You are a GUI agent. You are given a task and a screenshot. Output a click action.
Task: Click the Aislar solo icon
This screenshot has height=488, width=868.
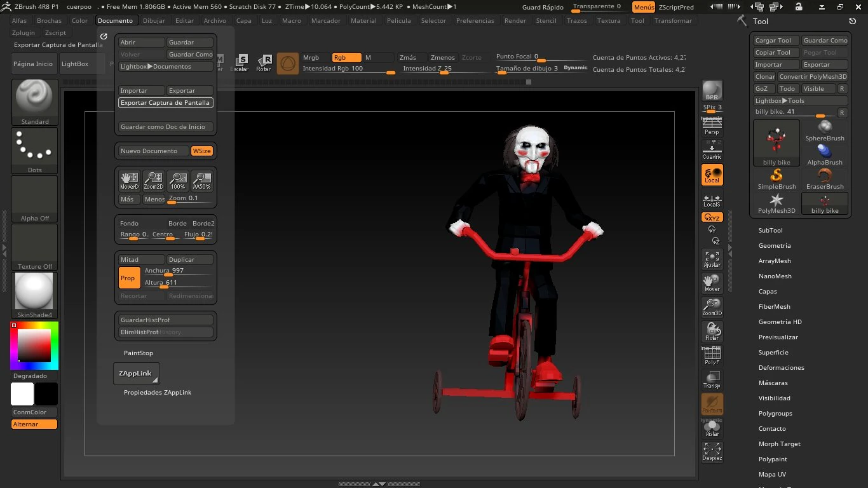click(x=712, y=428)
